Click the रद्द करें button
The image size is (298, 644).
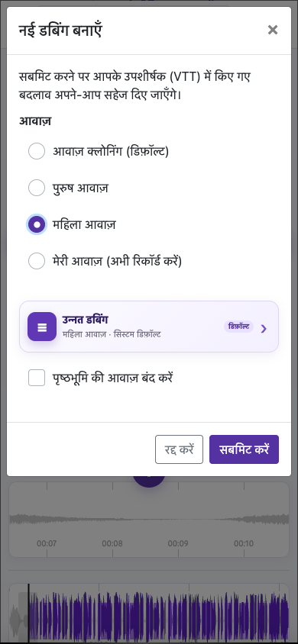point(180,449)
